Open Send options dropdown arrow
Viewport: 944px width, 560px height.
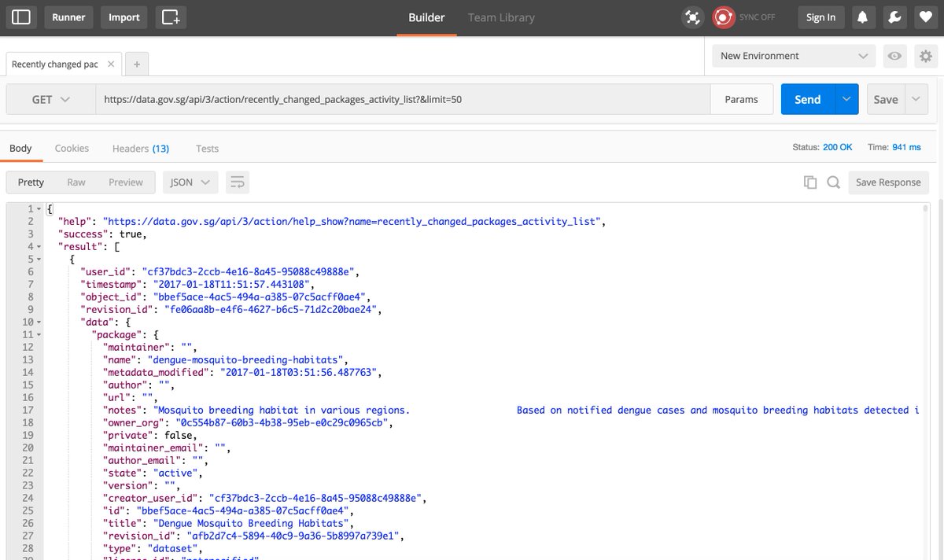tap(846, 99)
